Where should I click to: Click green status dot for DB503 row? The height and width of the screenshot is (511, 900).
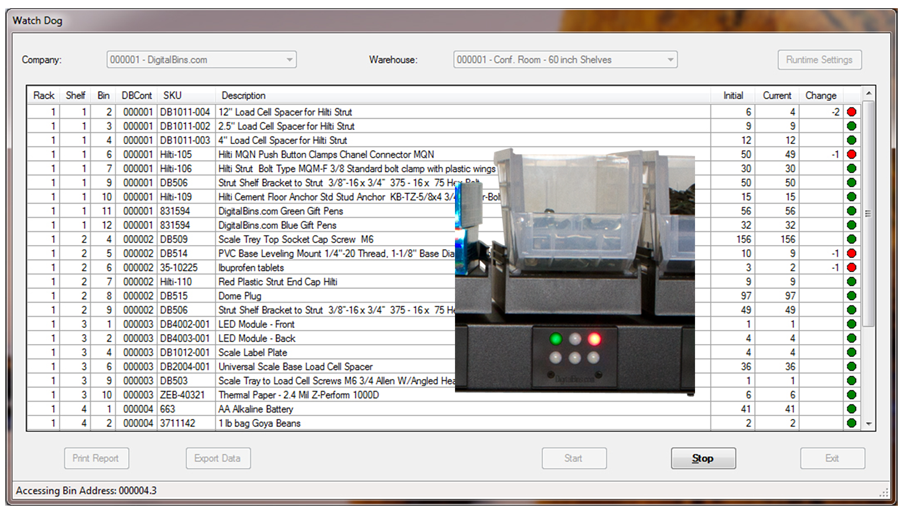coord(851,381)
